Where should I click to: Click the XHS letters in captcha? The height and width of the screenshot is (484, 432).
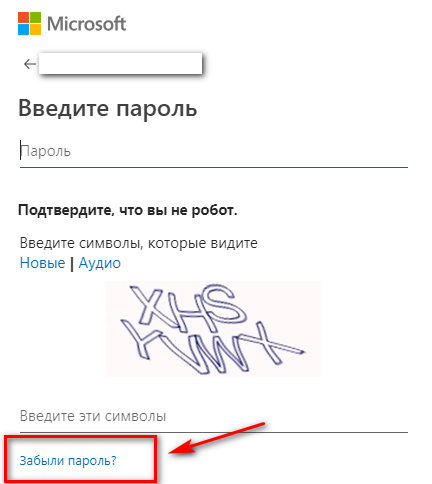187,307
